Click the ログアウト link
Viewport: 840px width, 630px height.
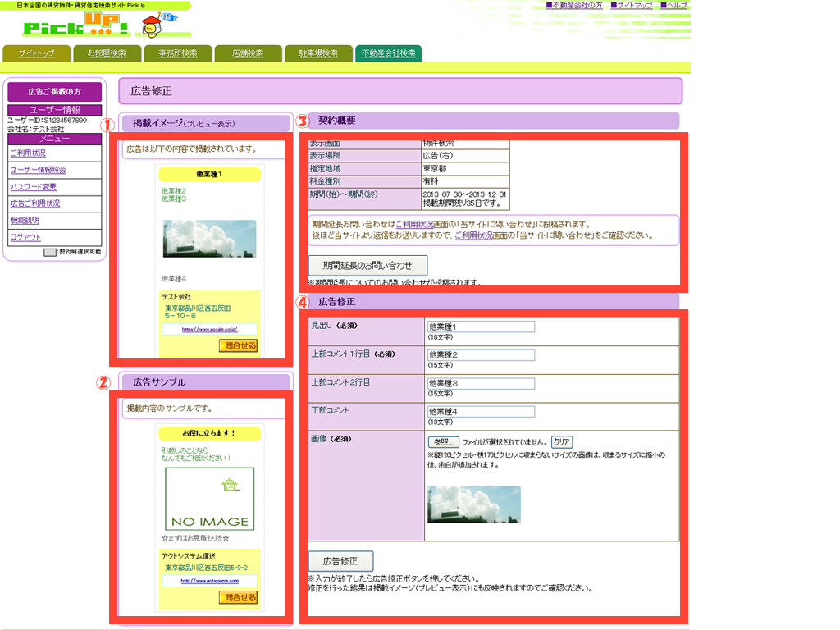25,237
